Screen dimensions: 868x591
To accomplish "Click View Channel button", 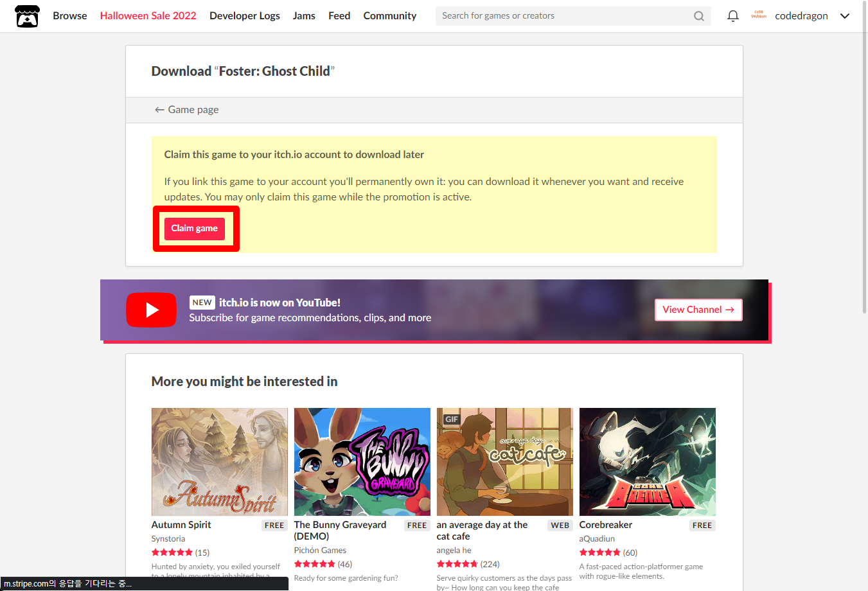I will point(698,310).
